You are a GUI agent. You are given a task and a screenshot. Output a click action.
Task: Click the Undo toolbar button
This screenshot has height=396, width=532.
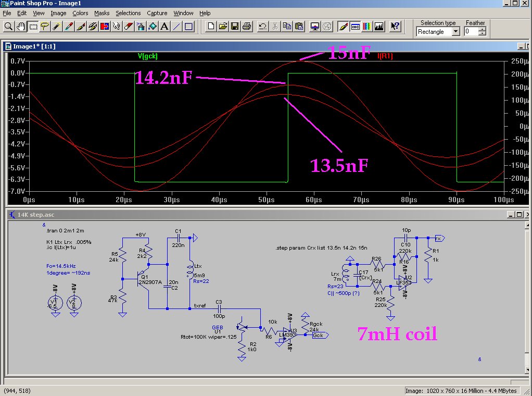(x=263, y=26)
